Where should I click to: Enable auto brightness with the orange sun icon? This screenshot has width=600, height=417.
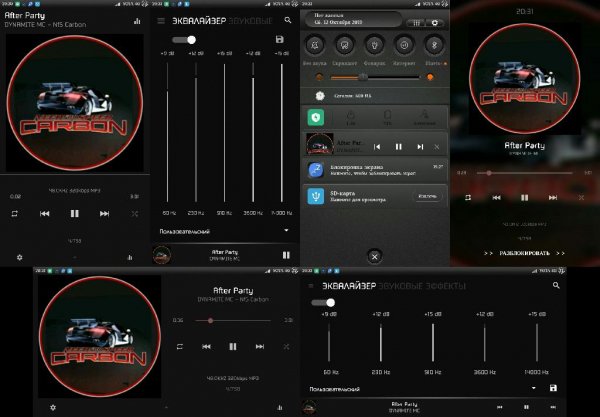(430, 77)
